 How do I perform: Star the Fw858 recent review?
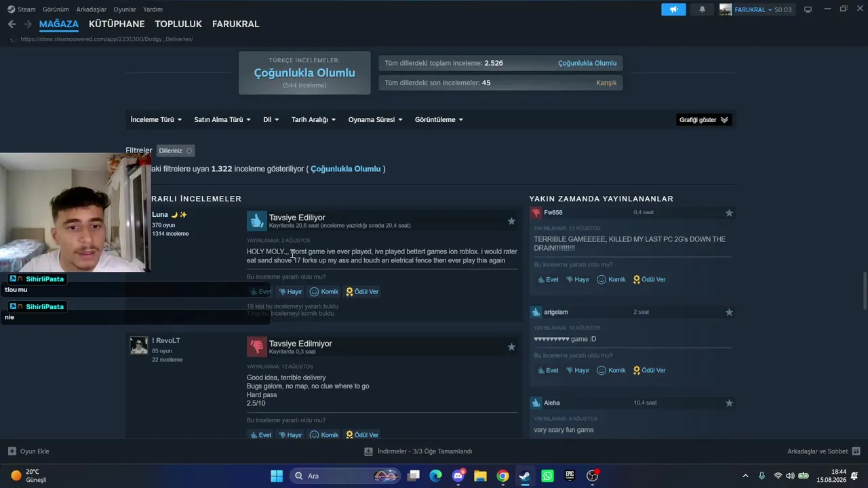[x=729, y=213]
